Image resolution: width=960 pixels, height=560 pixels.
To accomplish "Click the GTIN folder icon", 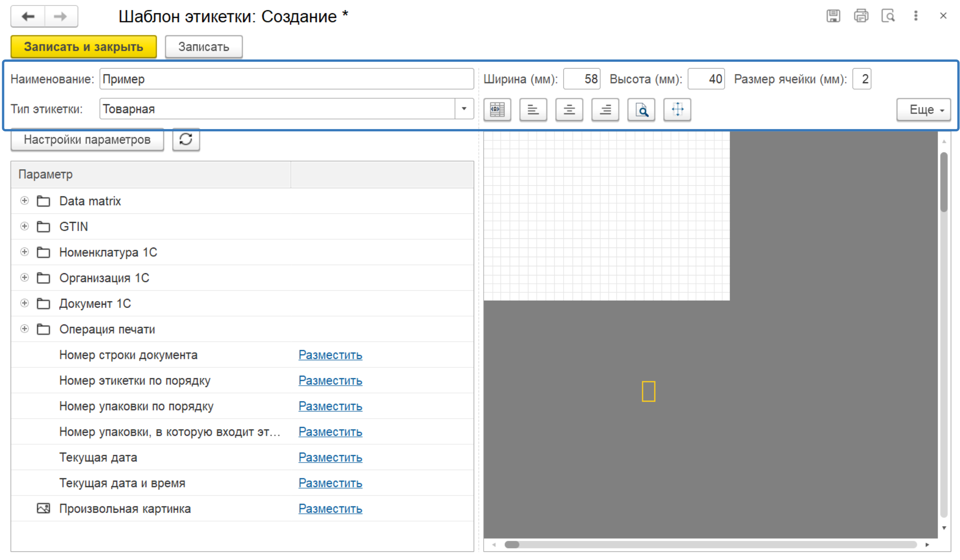I will tap(43, 227).
